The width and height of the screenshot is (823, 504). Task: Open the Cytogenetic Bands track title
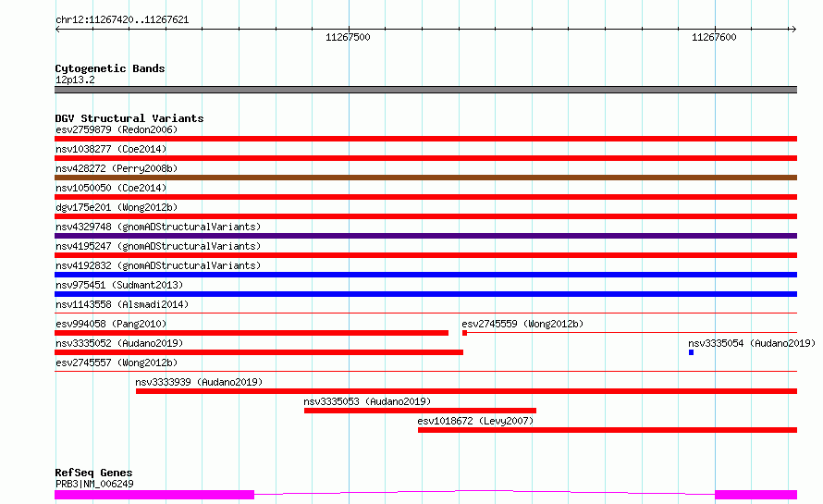(110, 68)
